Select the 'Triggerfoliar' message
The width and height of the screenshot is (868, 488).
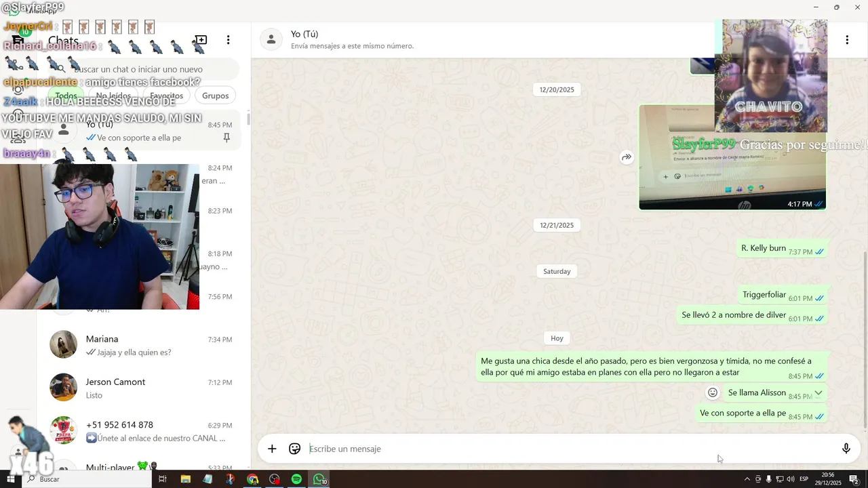[x=783, y=296]
